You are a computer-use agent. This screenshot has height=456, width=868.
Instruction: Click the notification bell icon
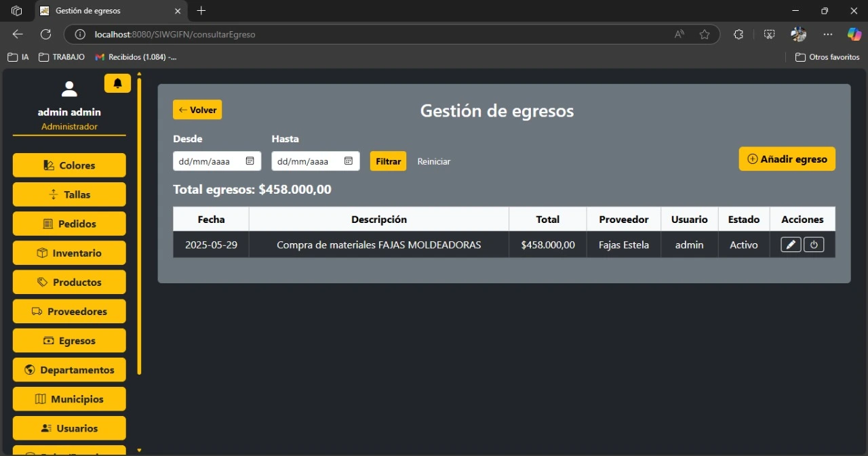click(x=117, y=83)
